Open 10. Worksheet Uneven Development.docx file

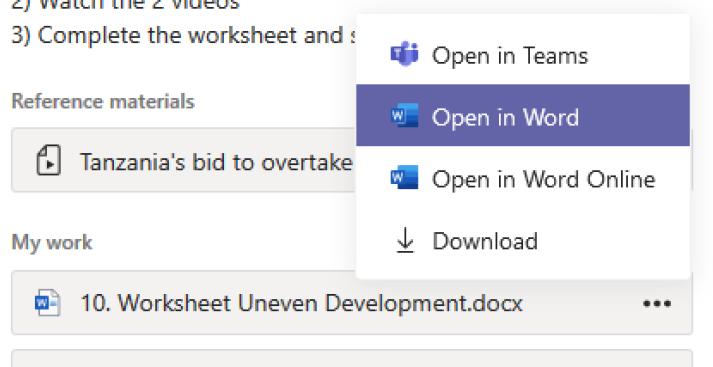[x=301, y=303]
